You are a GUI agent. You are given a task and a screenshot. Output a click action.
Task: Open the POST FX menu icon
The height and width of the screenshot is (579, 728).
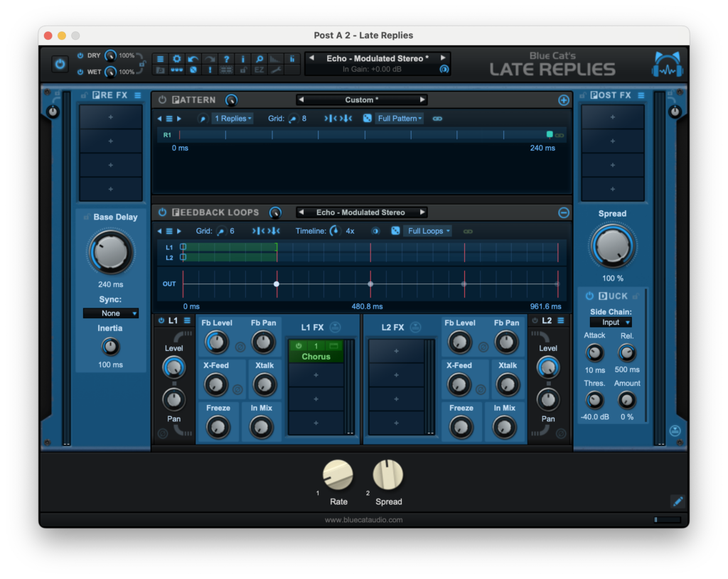point(641,95)
